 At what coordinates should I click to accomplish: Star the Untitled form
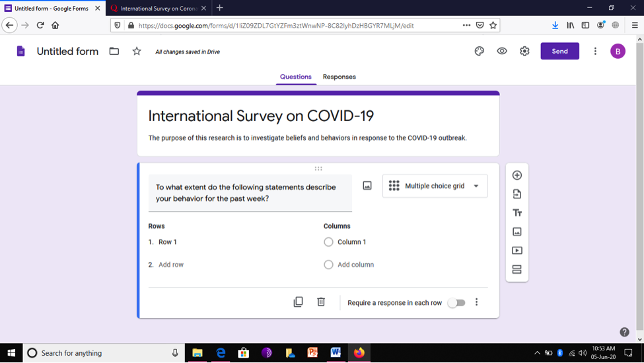coord(137,52)
